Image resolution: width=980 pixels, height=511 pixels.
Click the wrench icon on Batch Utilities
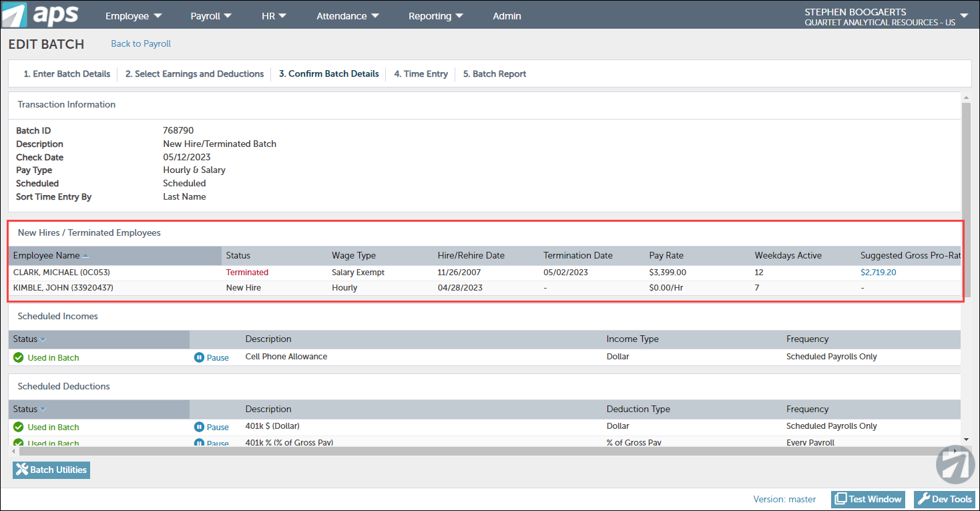point(22,470)
